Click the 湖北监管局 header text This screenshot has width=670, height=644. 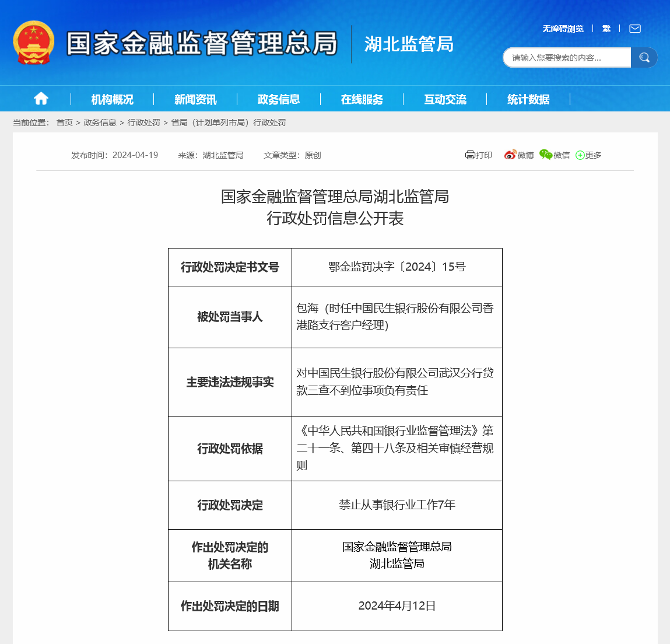(x=409, y=44)
